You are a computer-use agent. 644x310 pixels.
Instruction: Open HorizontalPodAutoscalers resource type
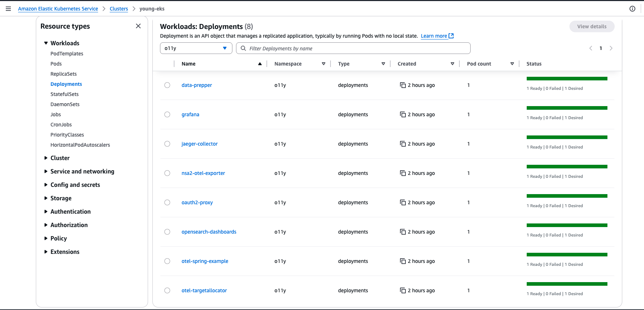80,145
